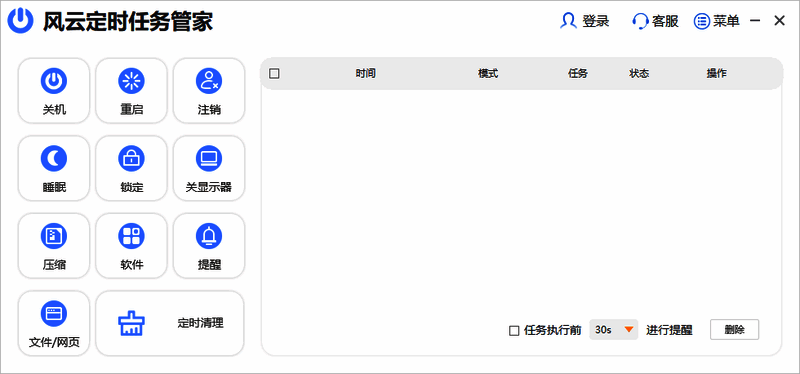Click the 删除 delete button
Screen dimensions: 800x374
click(735, 330)
